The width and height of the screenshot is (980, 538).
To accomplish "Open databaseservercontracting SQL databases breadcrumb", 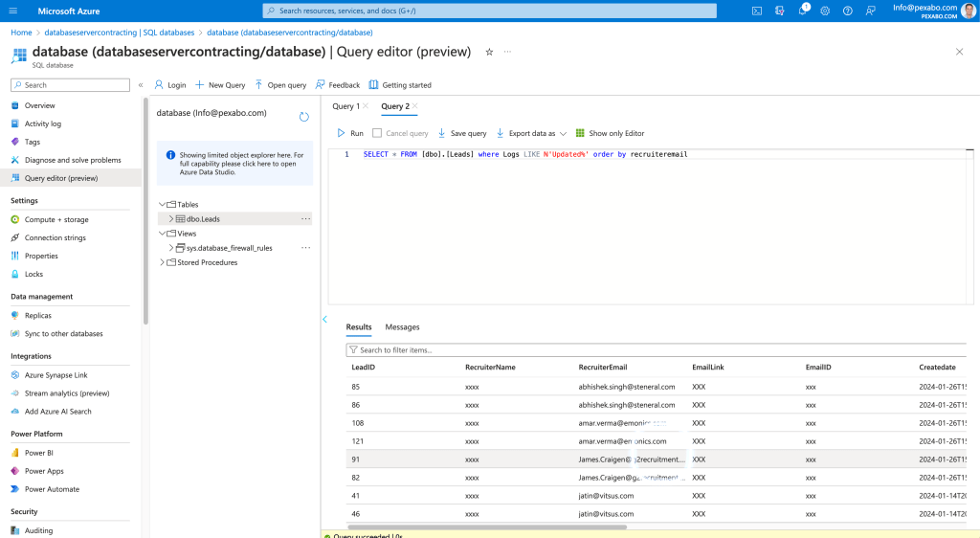I will point(120,33).
